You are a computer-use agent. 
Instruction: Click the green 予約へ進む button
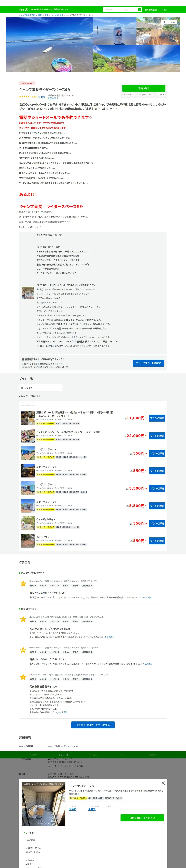tap(144, 88)
